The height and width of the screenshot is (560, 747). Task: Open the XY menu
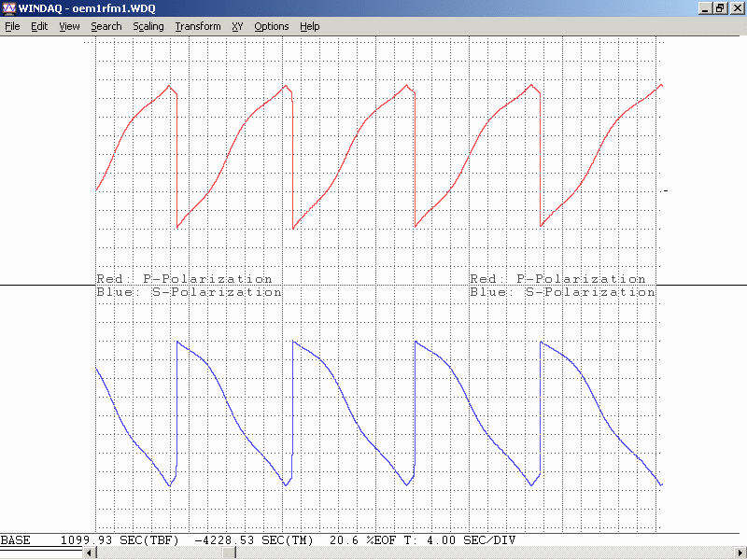(x=237, y=26)
